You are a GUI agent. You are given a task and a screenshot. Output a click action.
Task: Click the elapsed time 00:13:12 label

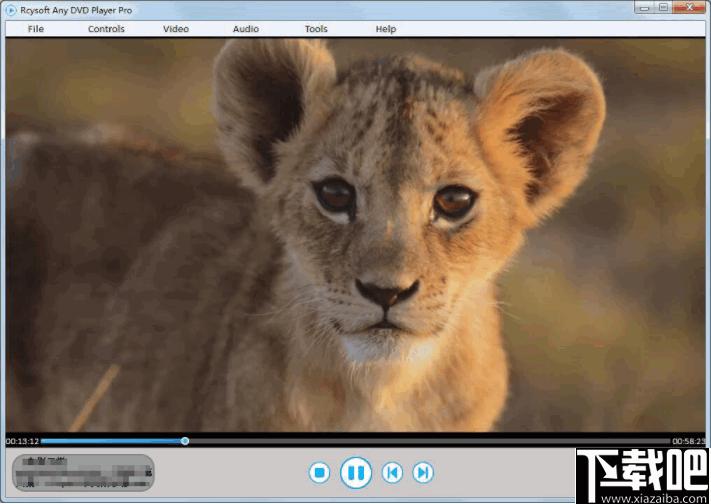(22, 441)
